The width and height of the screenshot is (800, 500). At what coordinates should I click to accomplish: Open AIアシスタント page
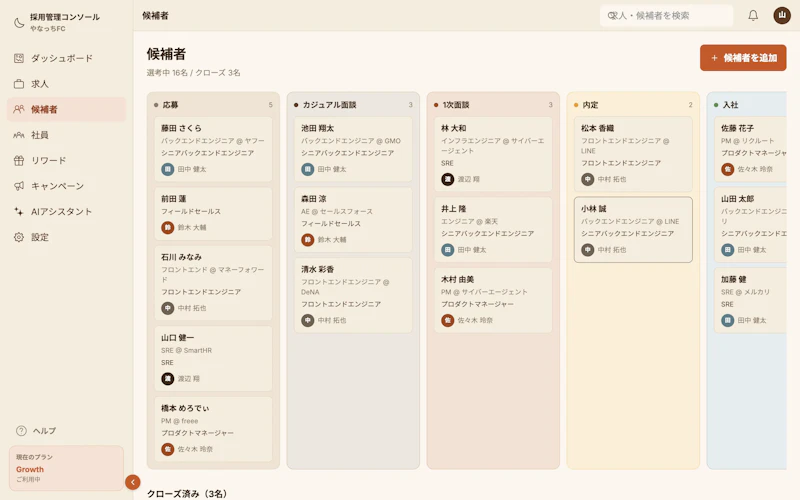[66, 211]
